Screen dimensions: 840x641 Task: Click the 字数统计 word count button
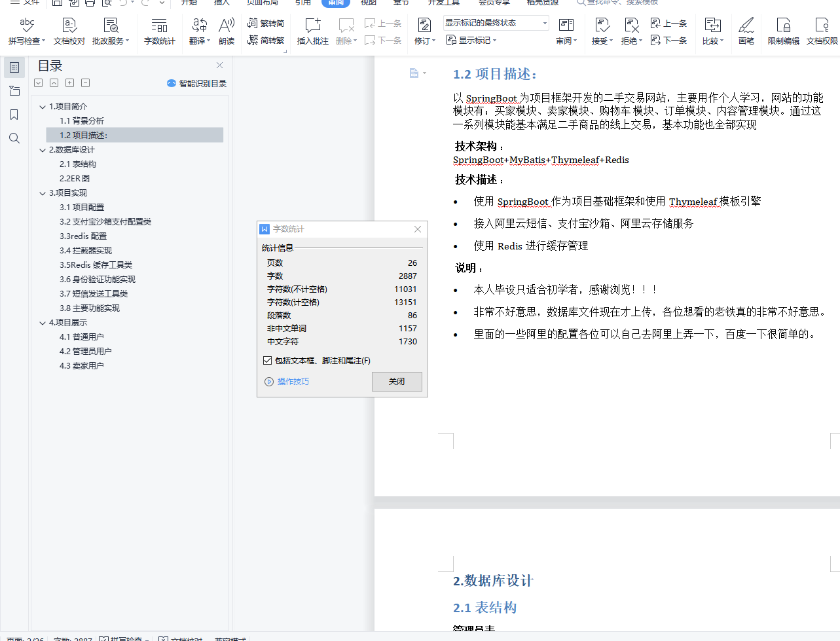(x=159, y=31)
